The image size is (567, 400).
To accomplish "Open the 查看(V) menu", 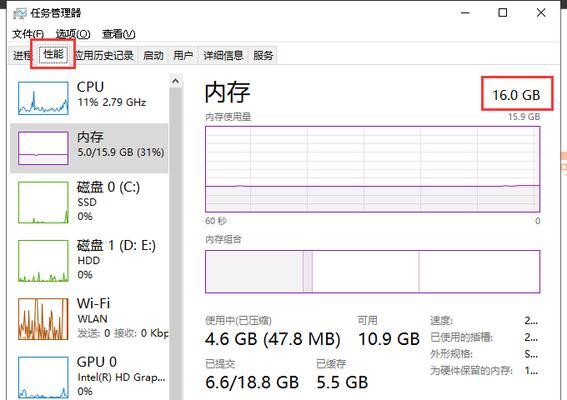I will [x=119, y=34].
